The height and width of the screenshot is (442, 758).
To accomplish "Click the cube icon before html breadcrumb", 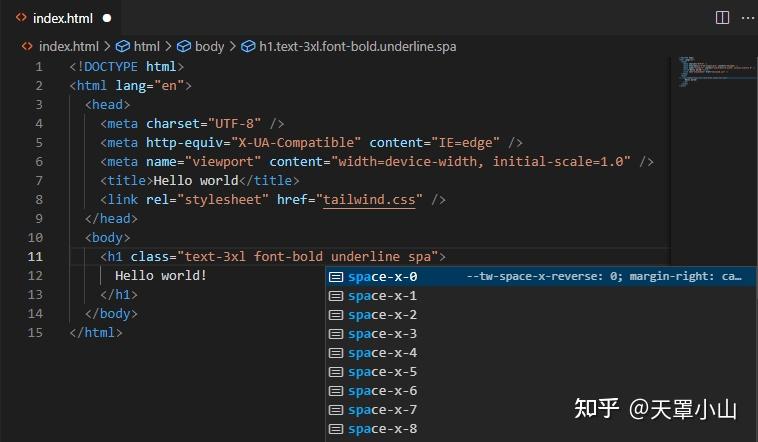I will pyautogui.click(x=123, y=46).
